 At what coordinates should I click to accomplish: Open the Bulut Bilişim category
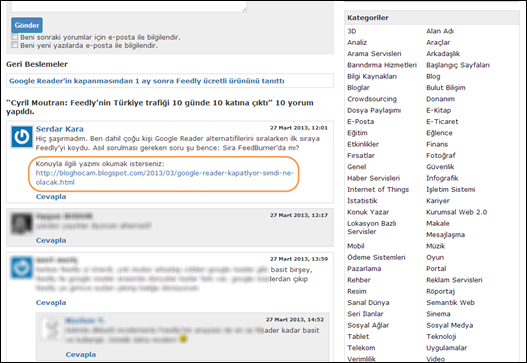click(x=446, y=88)
